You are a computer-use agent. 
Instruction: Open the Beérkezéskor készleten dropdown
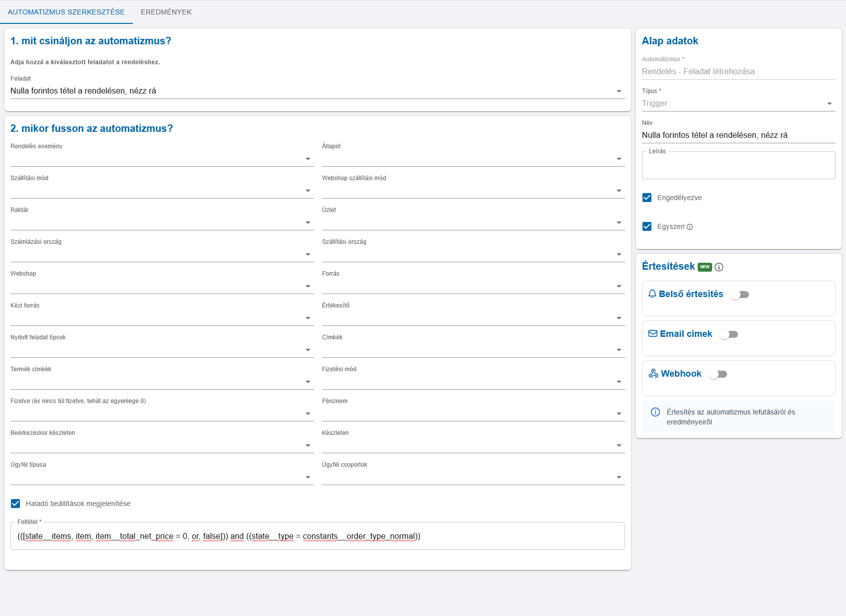coord(162,445)
